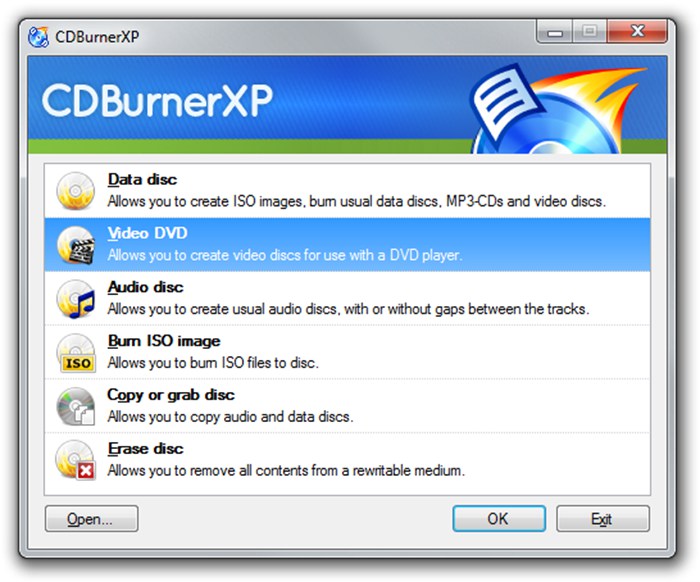700x582 pixels.
Task: Select the Video DVD clapperboard icon
Action: click(75, 245)
